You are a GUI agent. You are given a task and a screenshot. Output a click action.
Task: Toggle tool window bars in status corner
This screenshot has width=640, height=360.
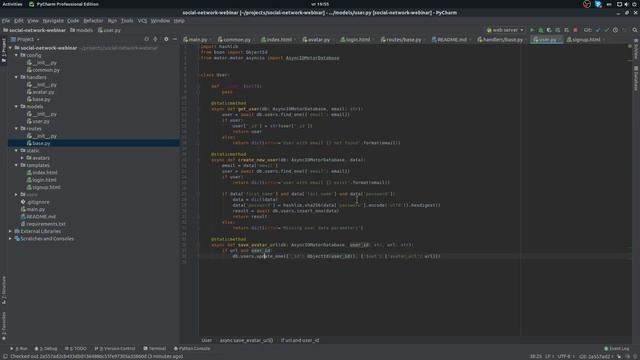[5, 356]
